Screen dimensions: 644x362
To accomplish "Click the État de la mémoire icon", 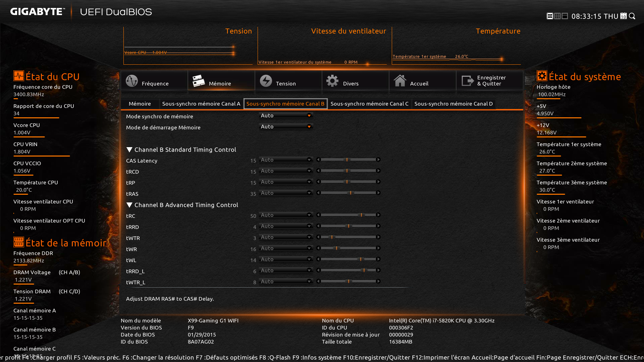I will click(x=19, y=242).
